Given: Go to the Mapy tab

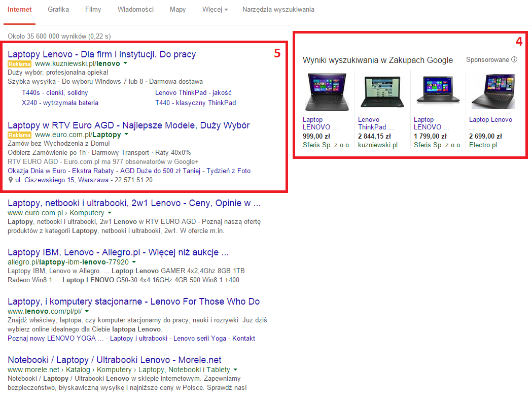Looking at the screenshot, I should pos(178,10).
